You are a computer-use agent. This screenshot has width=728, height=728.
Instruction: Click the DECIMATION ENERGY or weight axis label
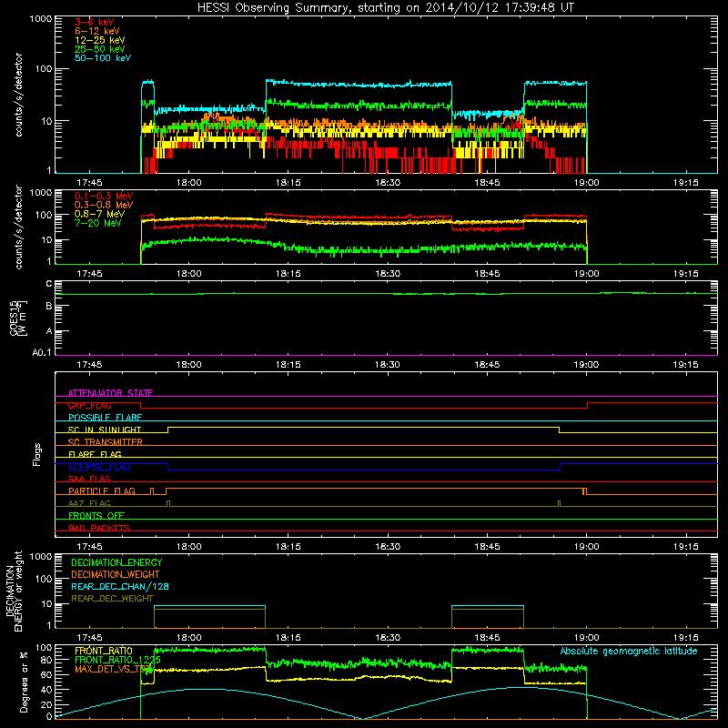pos(15,591)
